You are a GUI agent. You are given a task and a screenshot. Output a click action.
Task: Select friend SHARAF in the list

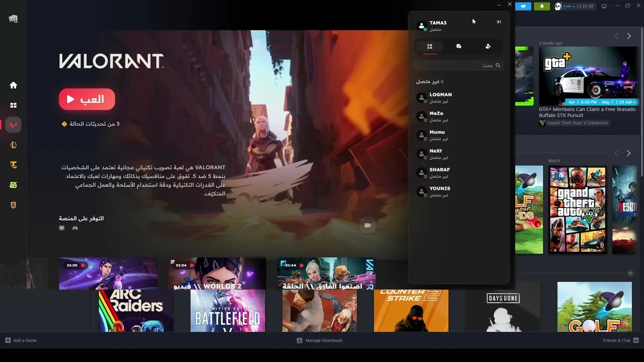pos(458,172)
